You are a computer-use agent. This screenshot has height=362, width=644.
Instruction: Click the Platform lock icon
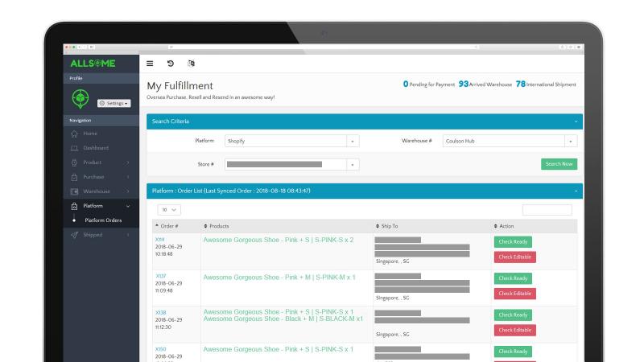(74, 206)
